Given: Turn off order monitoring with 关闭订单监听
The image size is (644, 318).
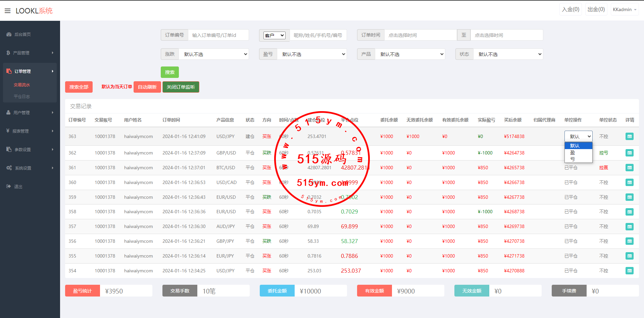Looking at the screenshot, I should (181, 87).
